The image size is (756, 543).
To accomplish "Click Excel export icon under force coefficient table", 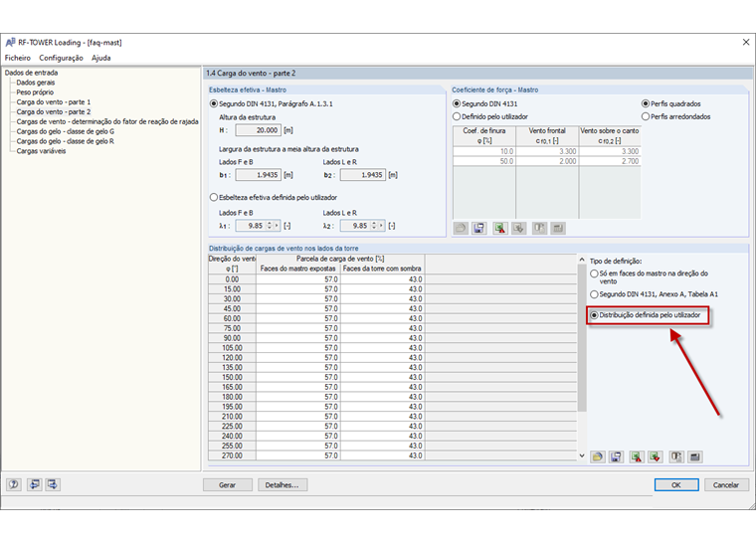I will click(500, 228).
